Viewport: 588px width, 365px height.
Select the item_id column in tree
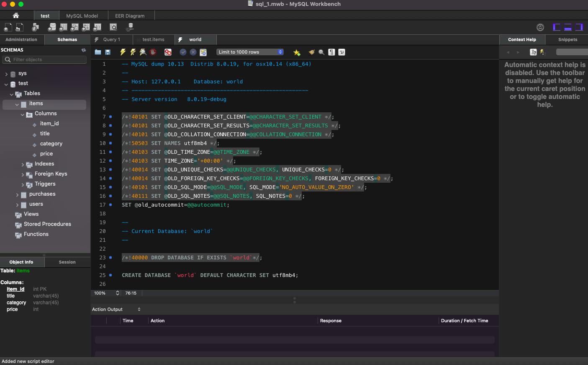click(x=49, y=124)
